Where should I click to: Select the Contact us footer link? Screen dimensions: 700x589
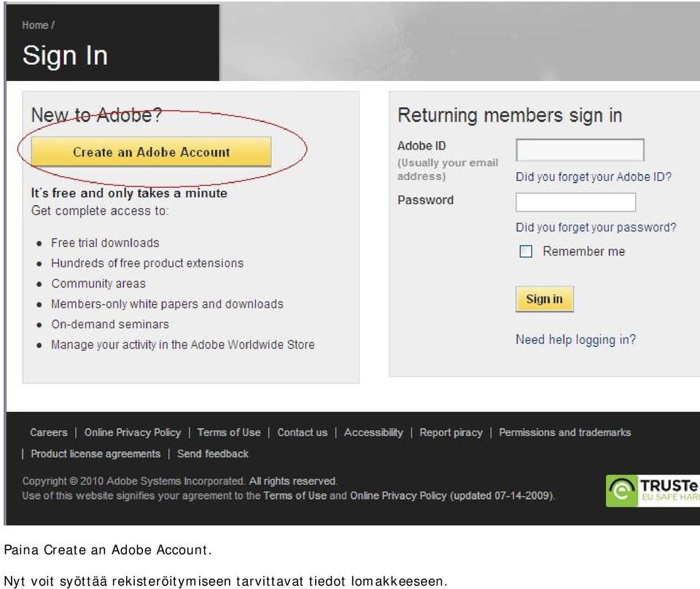coord(302,432)
